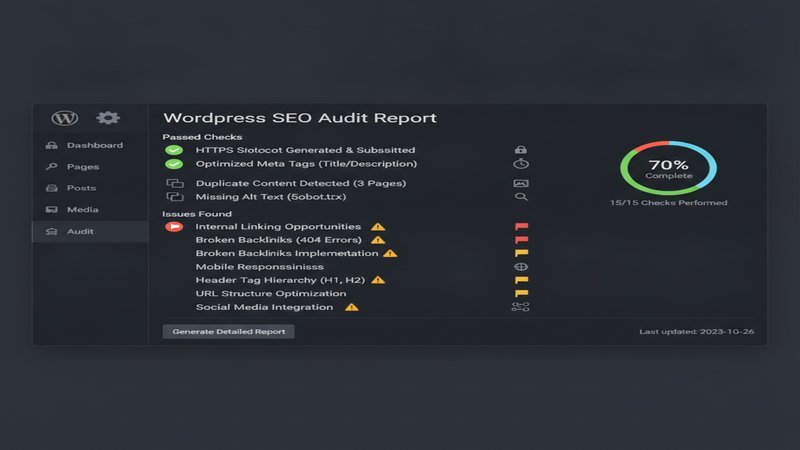The image size is (800, 450).
Task: Open Posts in the sidebar
Action: click(90, 188)
